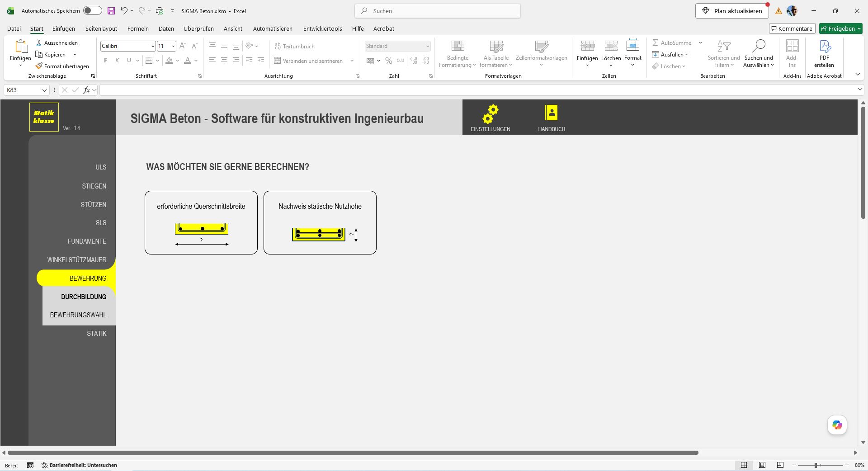The image size is (868, 471).
Task: Go to FUNDAMENTE in the sidebar
Action: [x=87, y=241]
